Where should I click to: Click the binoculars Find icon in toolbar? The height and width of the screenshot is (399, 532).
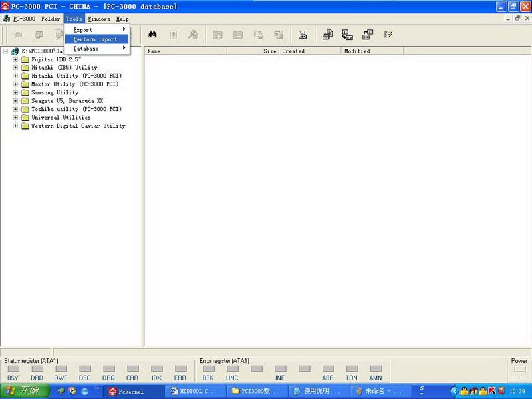pyautogui.click(x=152, y=35)
